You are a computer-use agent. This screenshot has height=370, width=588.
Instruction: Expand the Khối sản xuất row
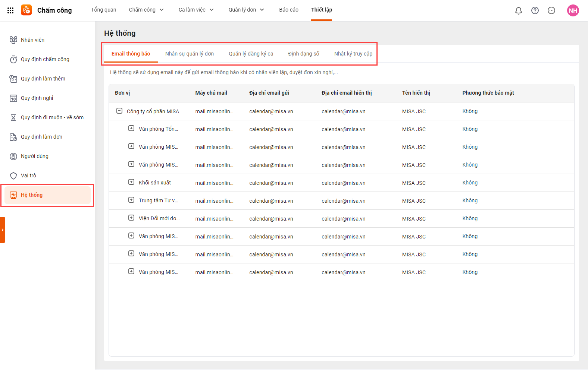(131, 182)
